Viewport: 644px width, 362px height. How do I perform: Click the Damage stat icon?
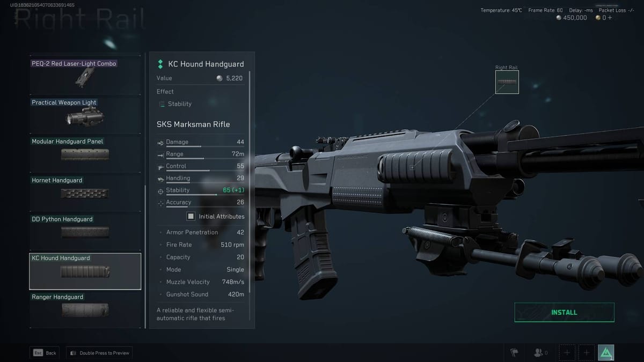160,142
